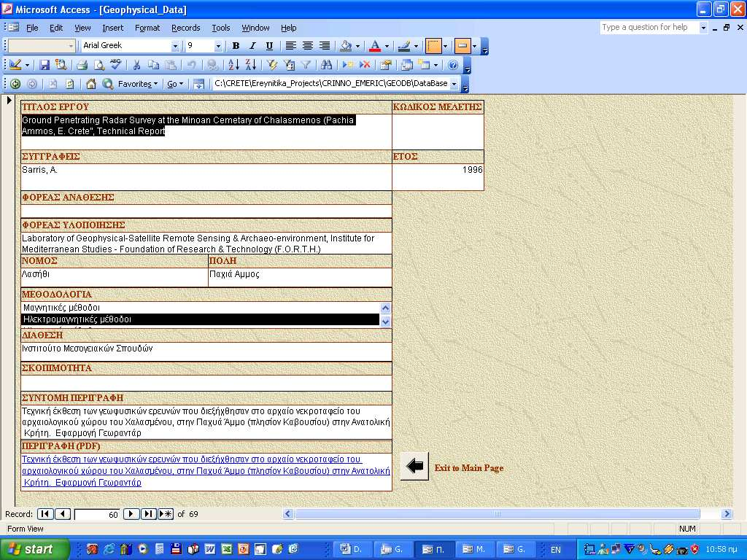Refresh the current page on the Web toolbar
The width and height of the screenshot is (747, 560).
[69, 84]
